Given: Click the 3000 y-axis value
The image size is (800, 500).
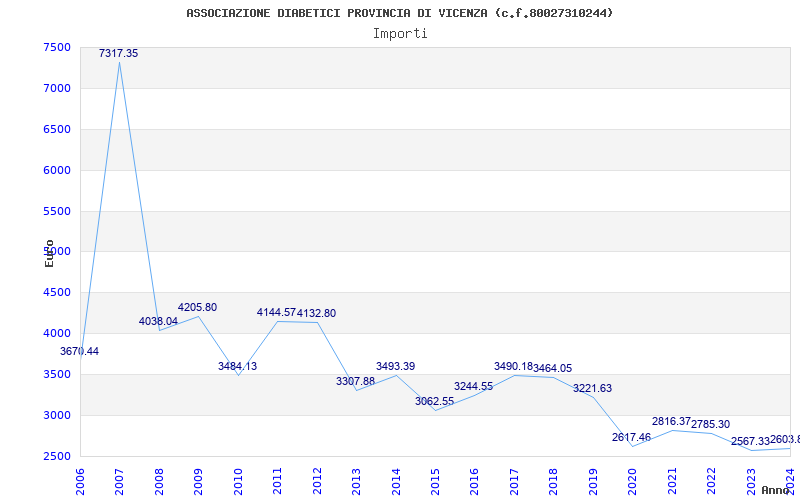Looking at the screenshot, I should 57,415.
